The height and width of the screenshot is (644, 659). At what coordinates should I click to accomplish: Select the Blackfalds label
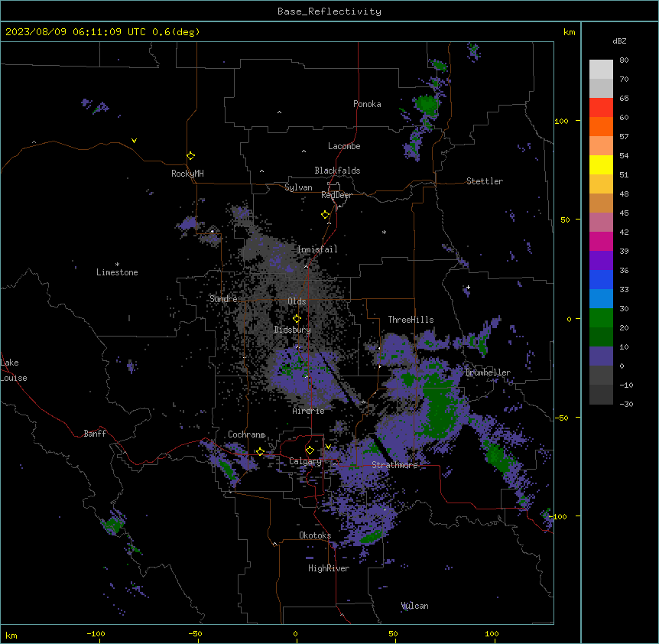(337, 171)
